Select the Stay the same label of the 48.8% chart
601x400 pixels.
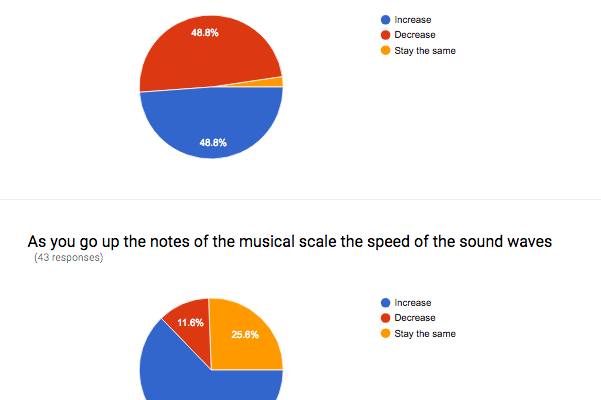[425, 51]
